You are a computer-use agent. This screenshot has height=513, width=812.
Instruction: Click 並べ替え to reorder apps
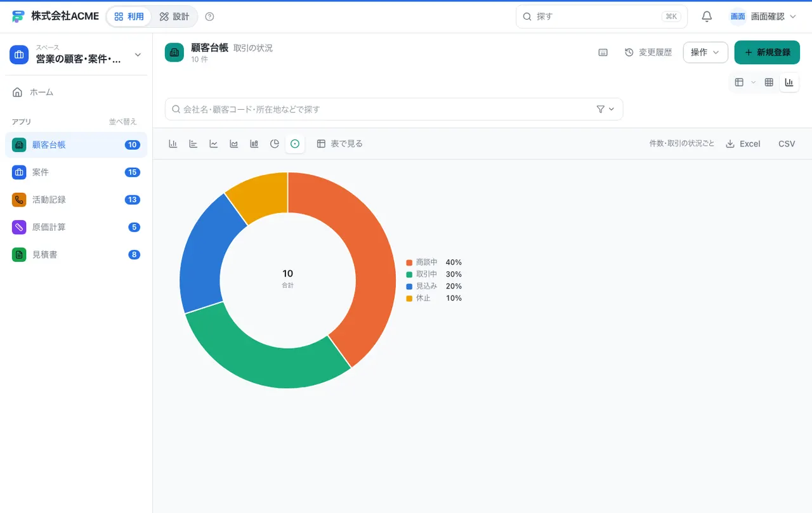click(123, 122)
